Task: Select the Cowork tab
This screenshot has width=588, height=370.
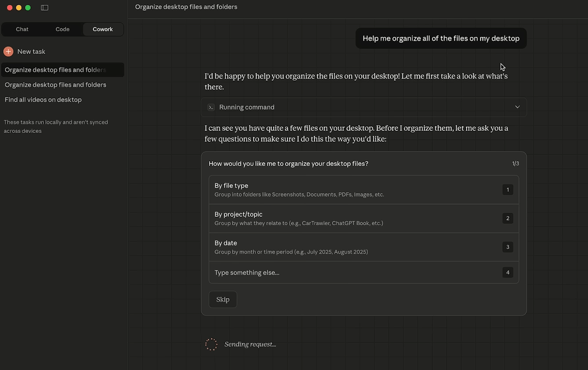Action: 103,29
